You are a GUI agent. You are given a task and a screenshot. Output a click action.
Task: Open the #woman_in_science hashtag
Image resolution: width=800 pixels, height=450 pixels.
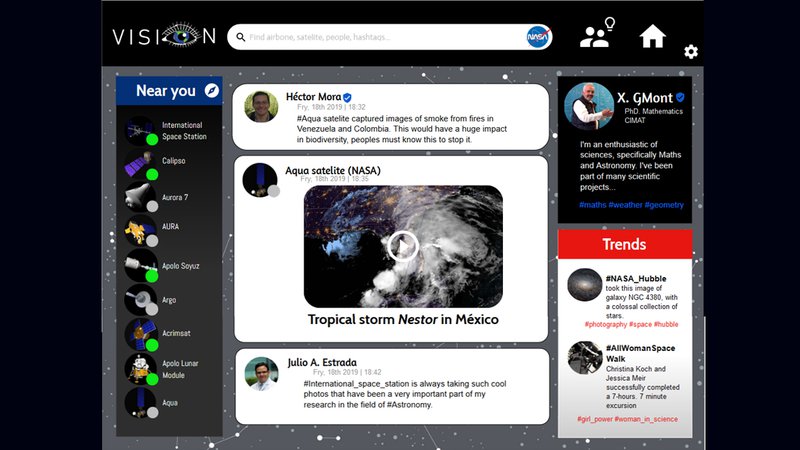pyautogui.click(x=647, y=419)
